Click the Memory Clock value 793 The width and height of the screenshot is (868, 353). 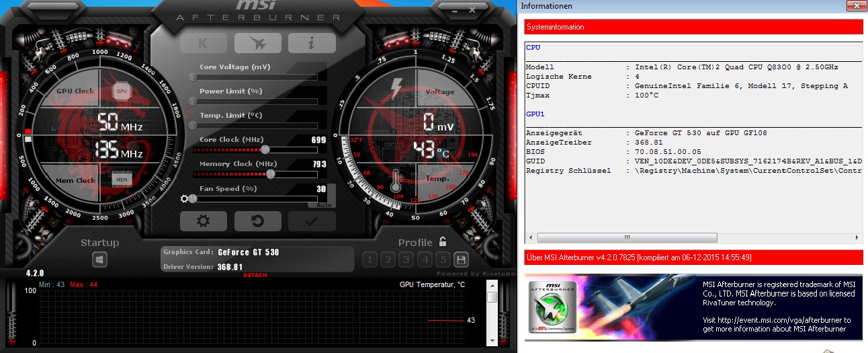pos(319,164)
